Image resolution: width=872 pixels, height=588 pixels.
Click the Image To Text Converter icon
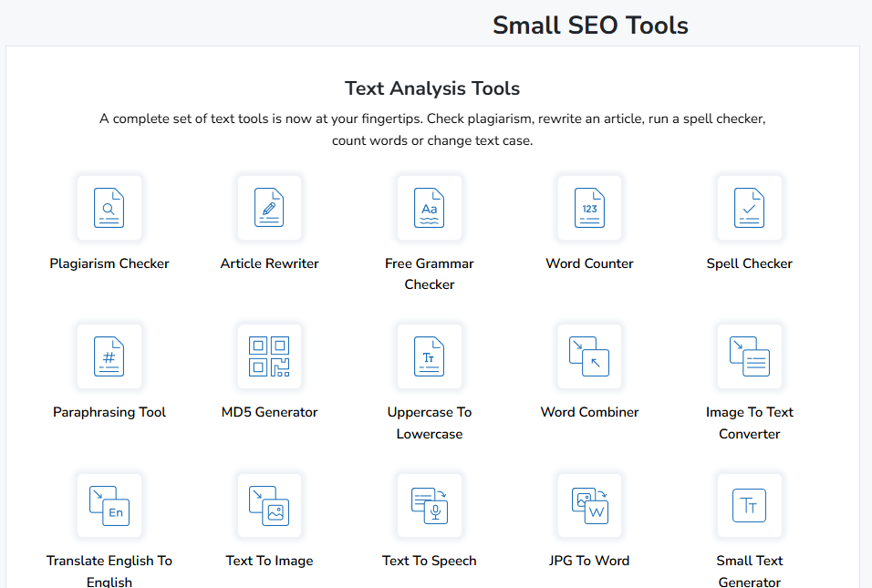tap(750, 356)
